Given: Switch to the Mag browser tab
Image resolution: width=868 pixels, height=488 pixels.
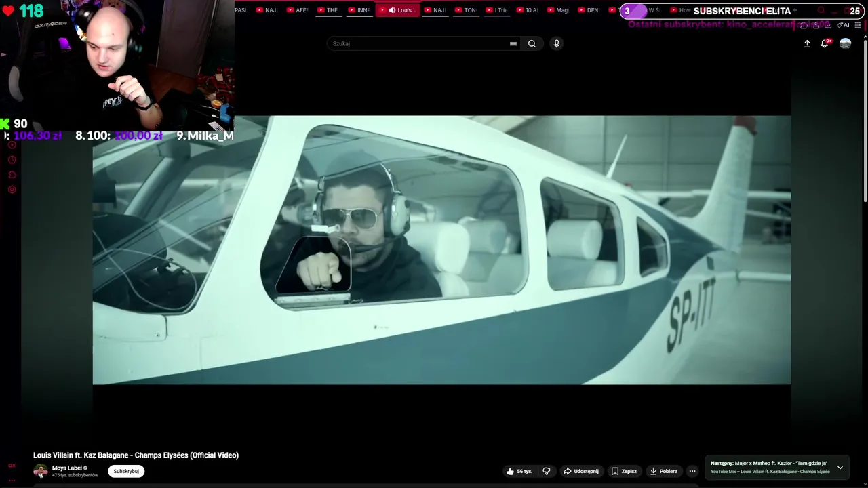Looking at the screenshot, I should (558, 10).
